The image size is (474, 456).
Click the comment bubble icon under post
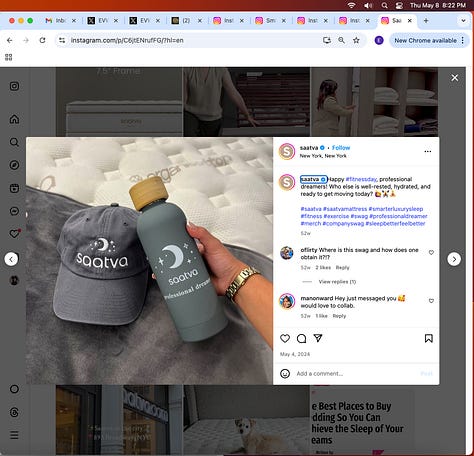tap(301, 338)
